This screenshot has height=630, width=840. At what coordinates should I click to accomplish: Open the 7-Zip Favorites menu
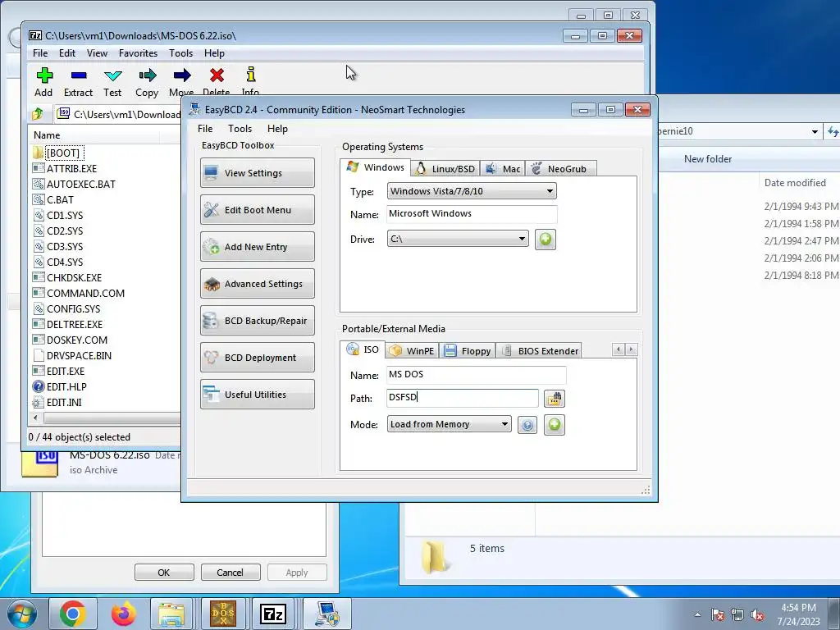coord(138,53)
